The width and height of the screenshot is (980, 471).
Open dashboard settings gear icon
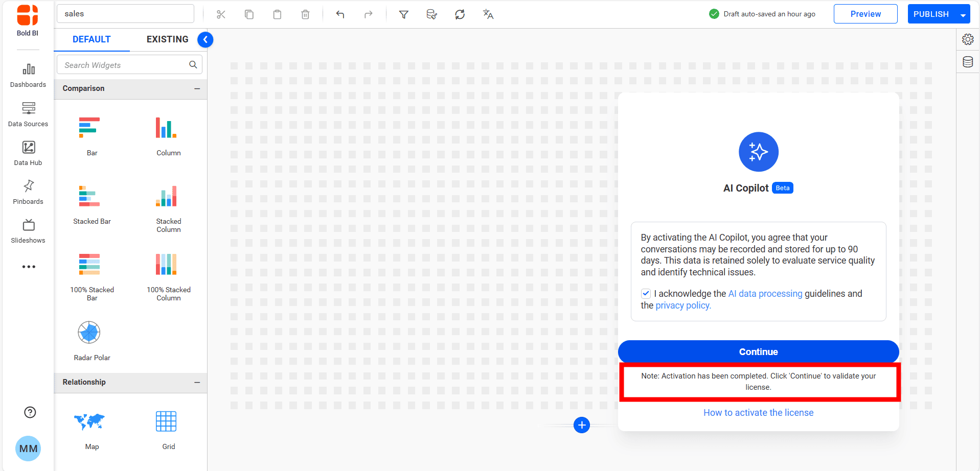click(968, 39)
